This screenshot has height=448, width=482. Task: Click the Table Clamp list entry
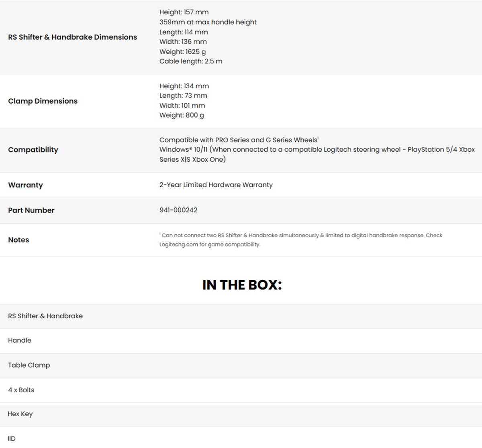(x=29, y=365)
